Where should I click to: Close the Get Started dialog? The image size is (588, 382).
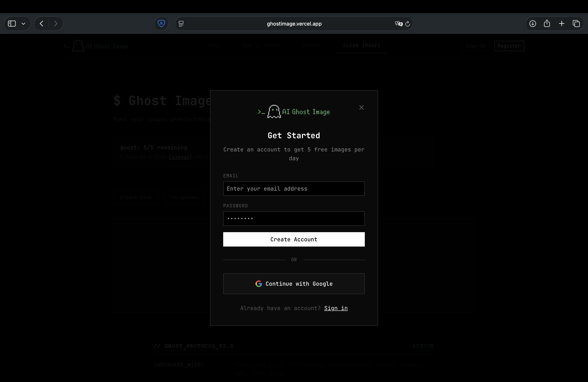(361, 107)
